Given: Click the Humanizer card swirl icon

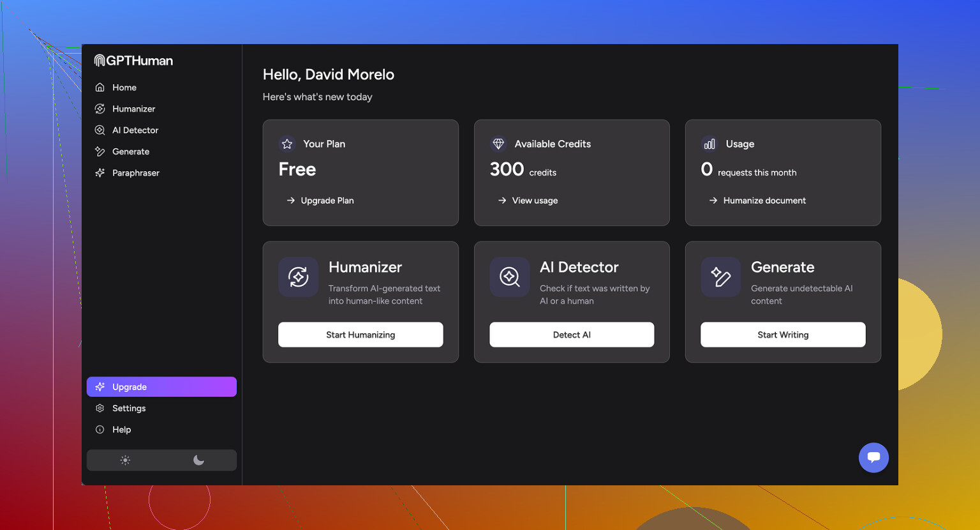Looking at the screenshot, I should tap(298, 277).
